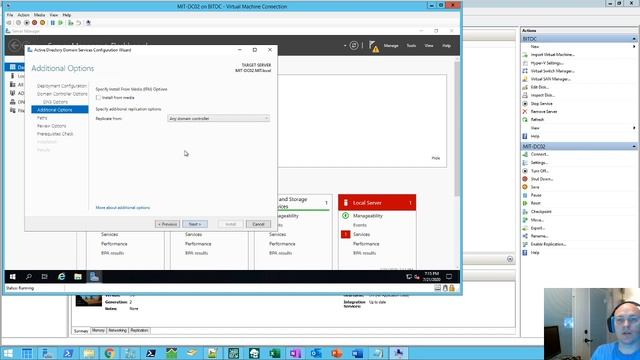Open Virtual Switch Manager action

pos(552,71)
